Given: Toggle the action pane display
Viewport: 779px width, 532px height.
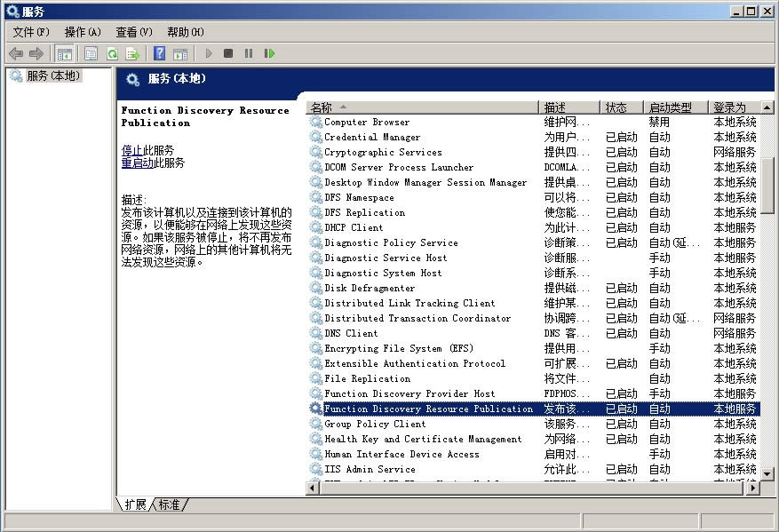Looking at the screenshot, I should [x=179, y=53].
